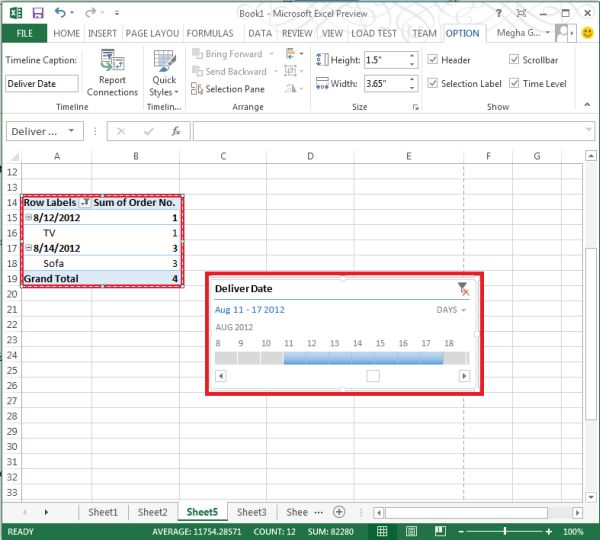The image size is (600, 540).
Task: Click the formula bar Enter checkmark icon
Action: (148, 131)
